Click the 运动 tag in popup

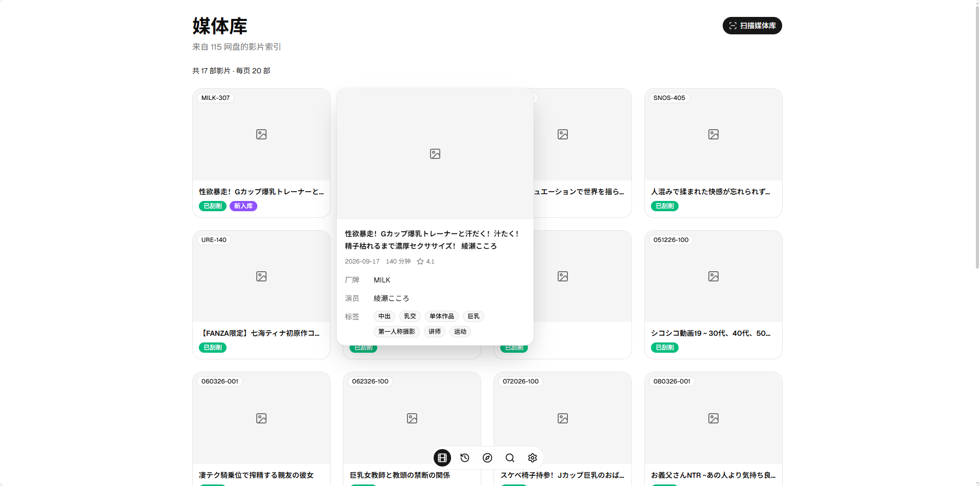(x=460, y=332)
